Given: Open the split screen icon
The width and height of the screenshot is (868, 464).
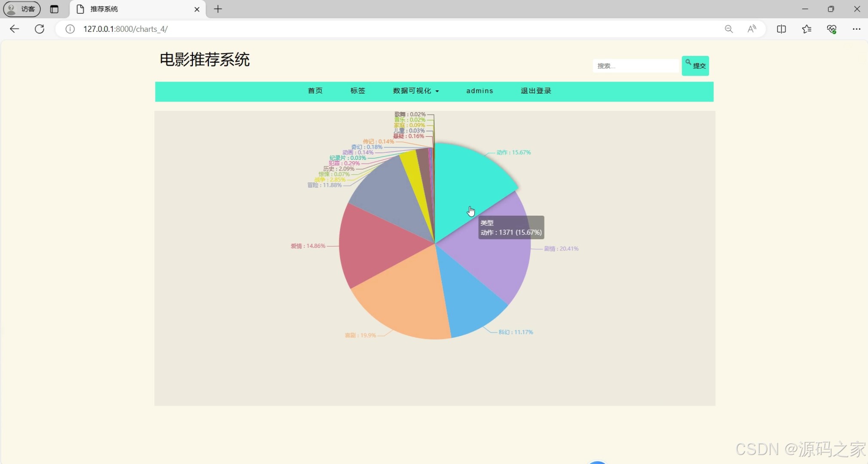Looking at the screenshot, I should pyautogui.click(x=781, y=29).
